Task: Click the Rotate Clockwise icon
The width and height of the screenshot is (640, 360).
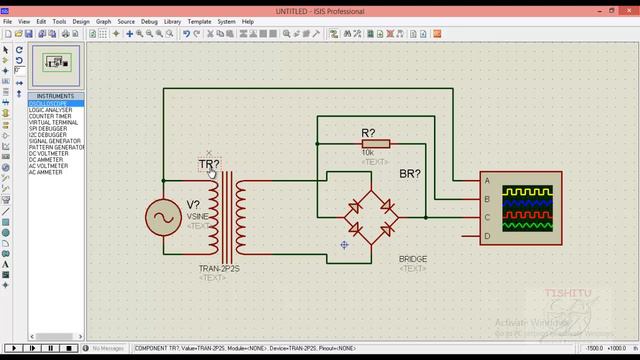Action: (19, 50)
